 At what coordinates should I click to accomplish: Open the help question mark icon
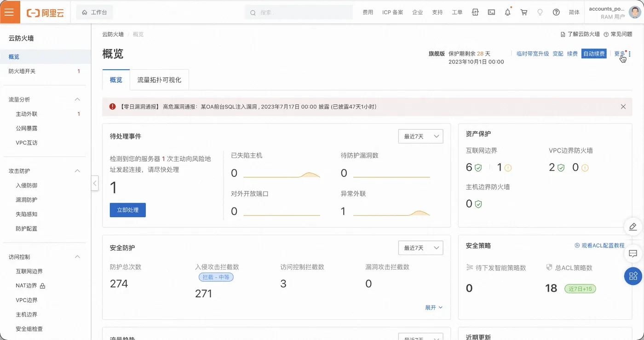pyautogui.click(x=556, y=12)
